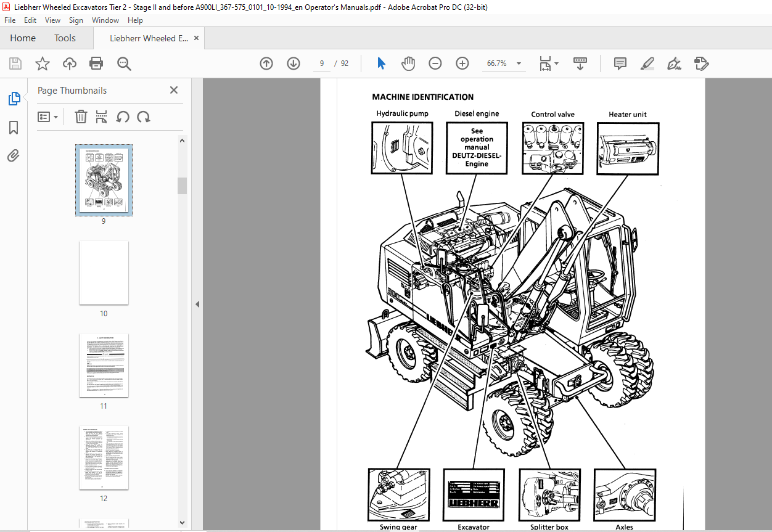
Task: Open the View menu
Action: click(52, 20)
